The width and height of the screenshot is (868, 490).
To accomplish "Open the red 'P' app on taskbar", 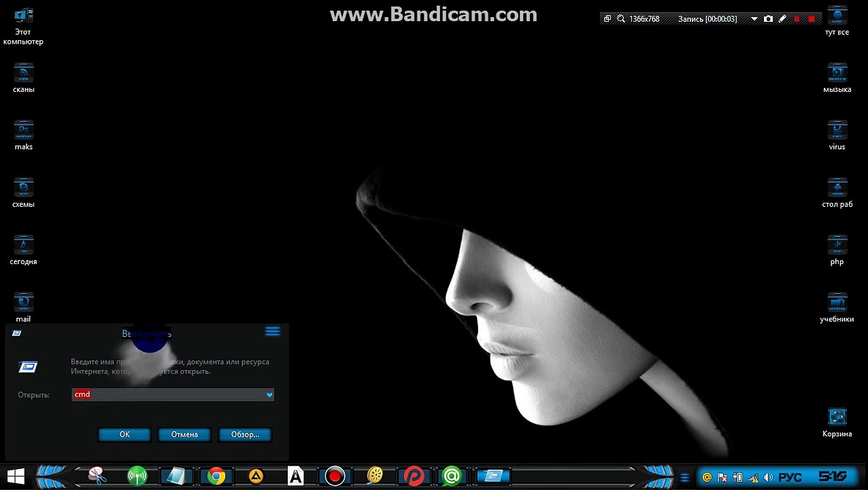I will [414, 476].
